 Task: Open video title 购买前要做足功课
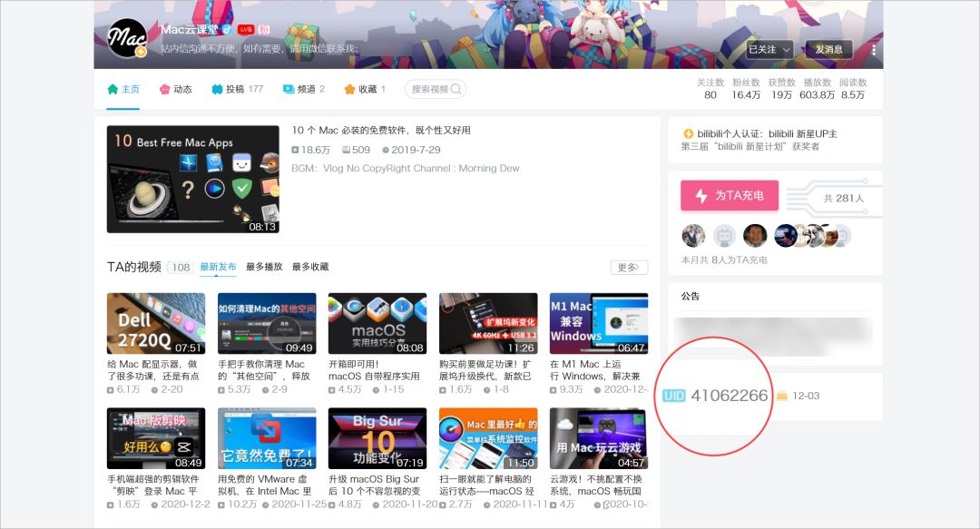pos(485,370)
